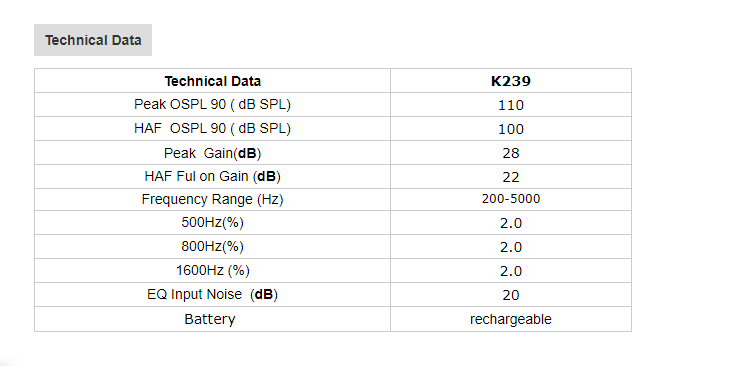Click the EQ Input Noise value 20
The height and width of the screenshot is (366, 734).
[x=511, y=295]
